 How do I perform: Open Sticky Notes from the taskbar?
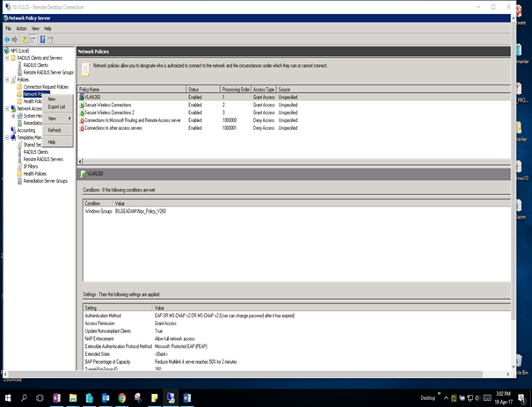coord(155,397)
